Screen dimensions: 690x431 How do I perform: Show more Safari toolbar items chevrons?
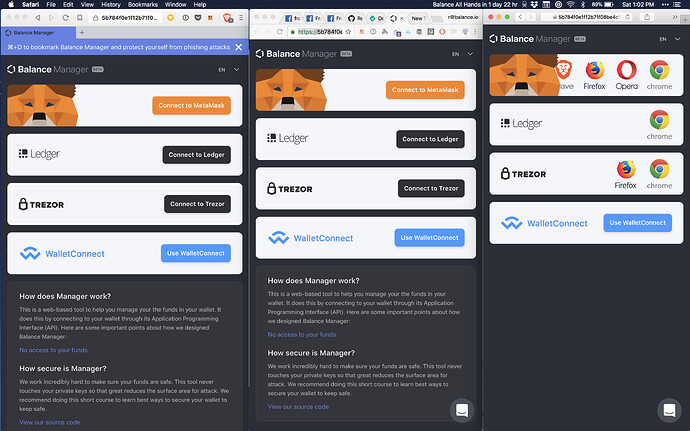click(675, 17)
